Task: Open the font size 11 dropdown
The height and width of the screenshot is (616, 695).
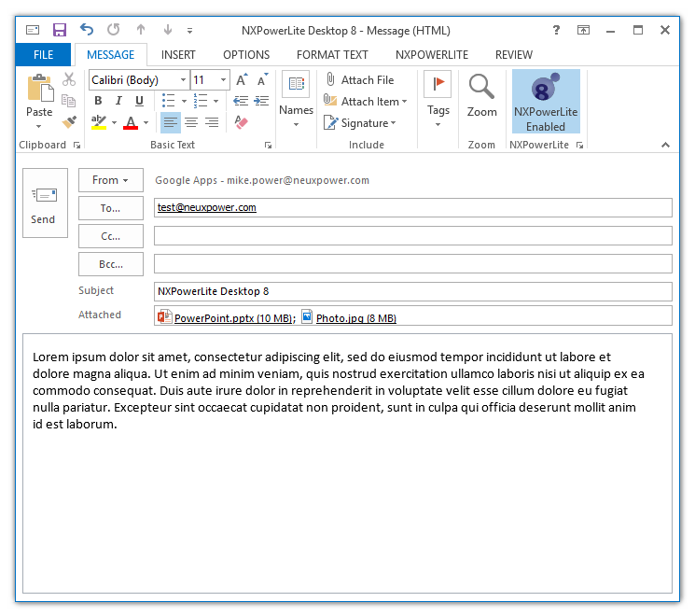Action: pos(223,80)
